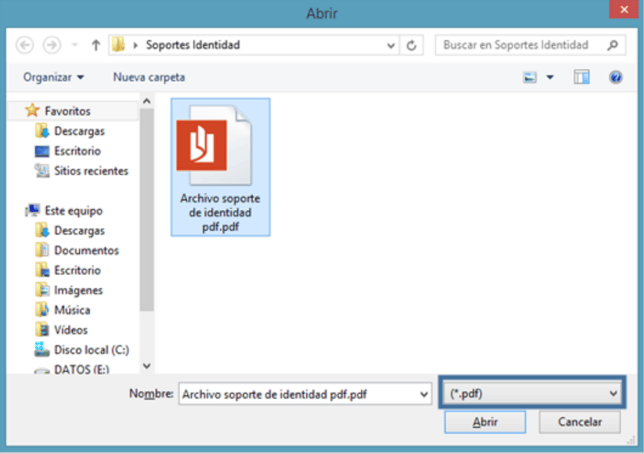Click the sidebar scroll down arrow
Screen dimensions: 644x454
(148, 367)
